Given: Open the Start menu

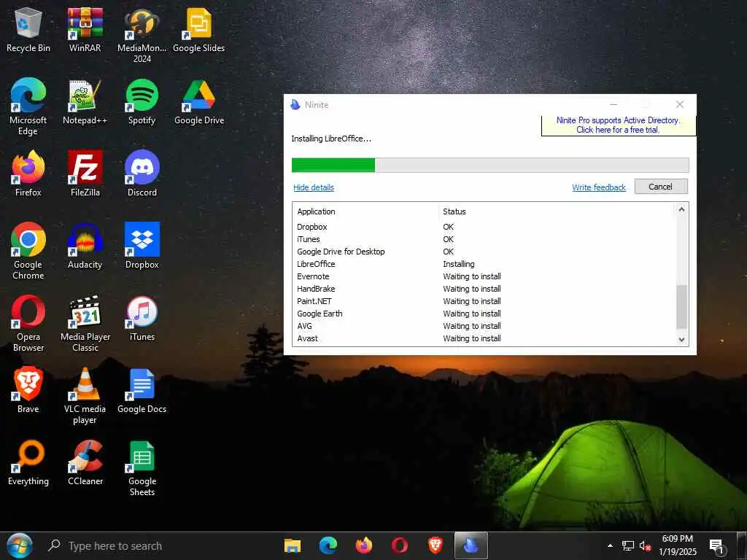Looking at the screenshot, I should [x=20, y=545].
